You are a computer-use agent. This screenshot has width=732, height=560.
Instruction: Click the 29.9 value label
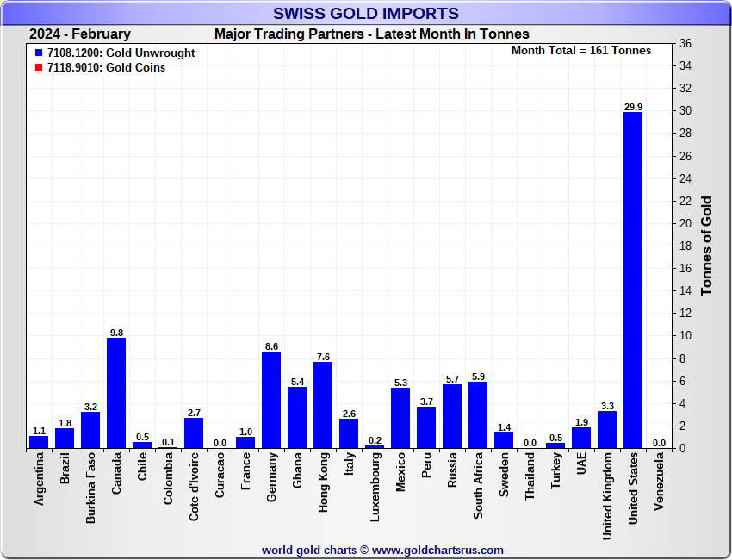pos(633,107)
